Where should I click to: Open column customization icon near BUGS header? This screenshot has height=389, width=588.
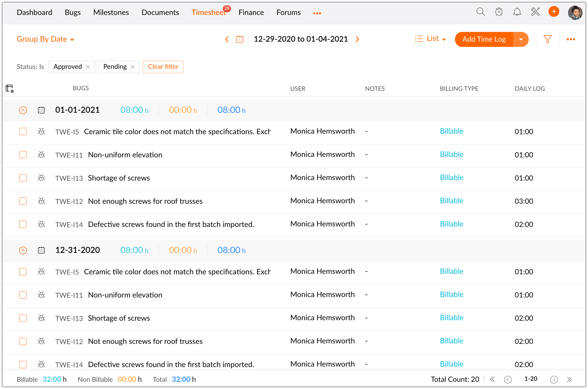pyautogui.click(x=9, y=89)
